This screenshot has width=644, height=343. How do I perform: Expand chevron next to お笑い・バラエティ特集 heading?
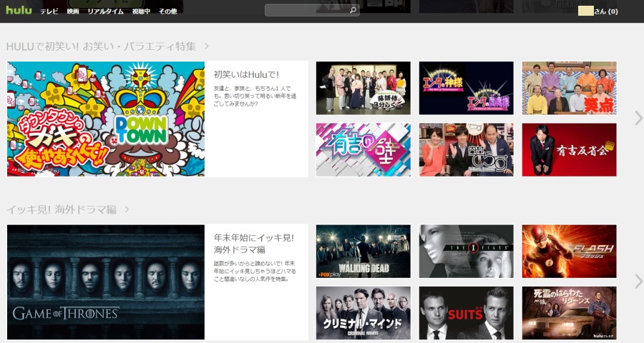(207, 46)
